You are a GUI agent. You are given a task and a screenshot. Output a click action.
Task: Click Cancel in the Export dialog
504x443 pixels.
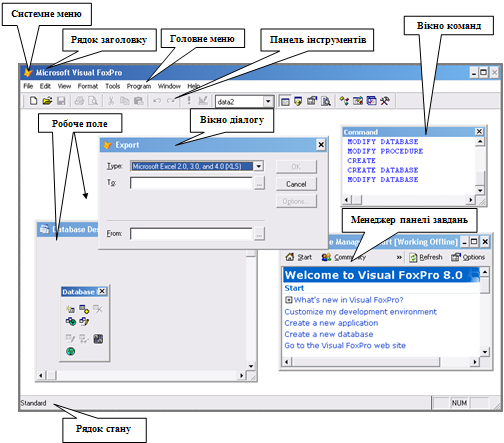pyautogui.click(x=296, y=184)
